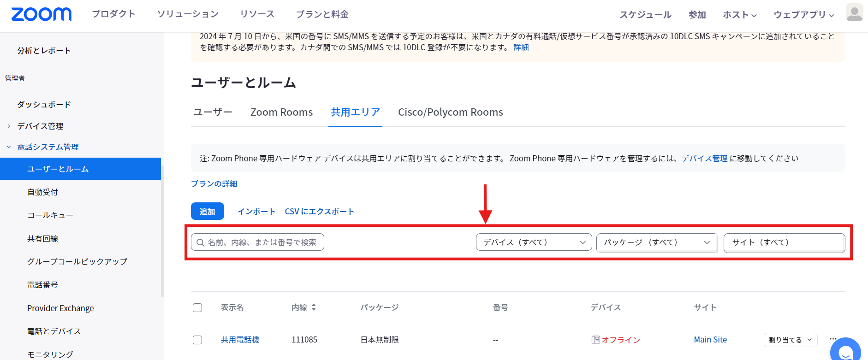Click the sidebar scrollbar
This screenshot has height=360, width=868.
(x=162, y=230)
